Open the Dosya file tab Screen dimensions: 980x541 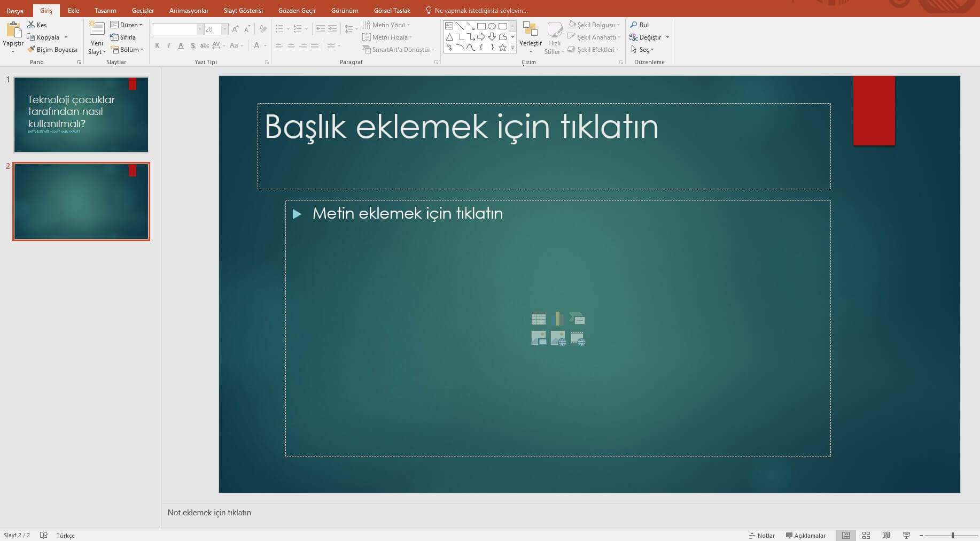coord(15,11)
